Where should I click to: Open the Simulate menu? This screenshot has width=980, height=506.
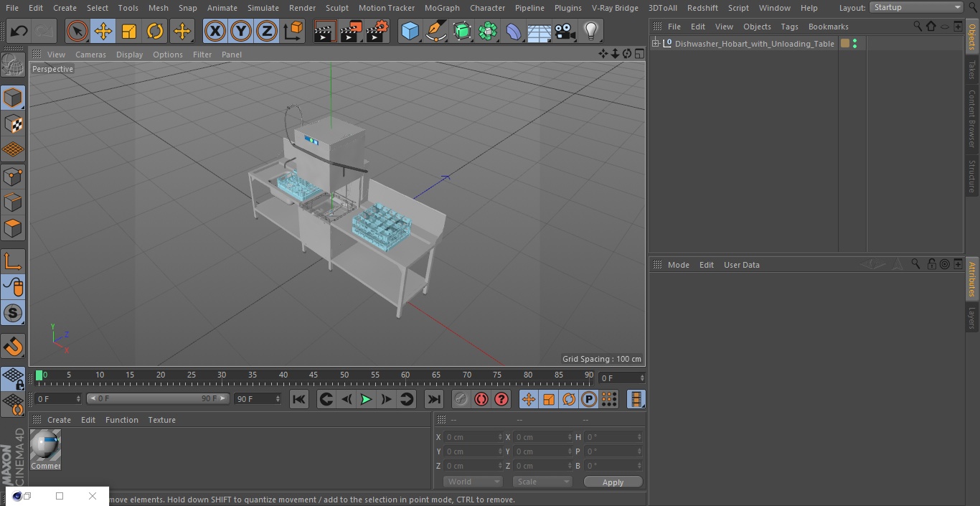[263, 8]
